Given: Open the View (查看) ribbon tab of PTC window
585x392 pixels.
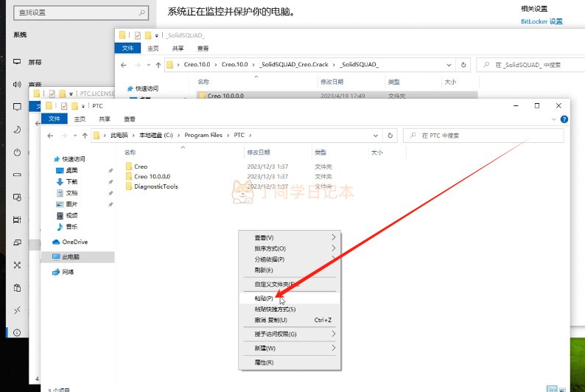Looking at the screenshot, I should coord(130,119).
